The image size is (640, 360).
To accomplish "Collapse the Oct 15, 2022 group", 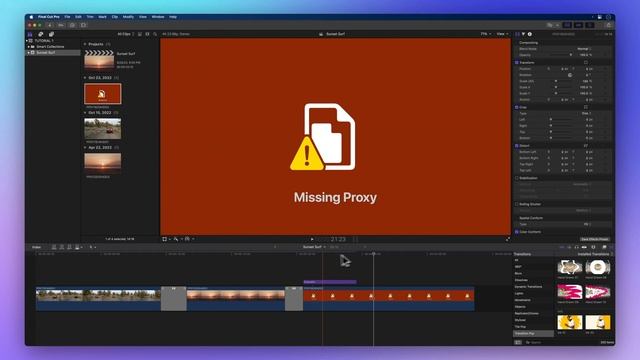I will point(85,113).
